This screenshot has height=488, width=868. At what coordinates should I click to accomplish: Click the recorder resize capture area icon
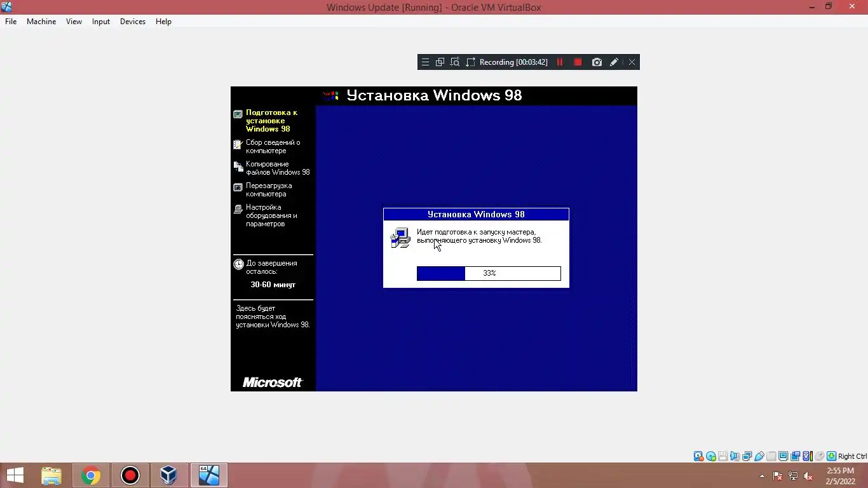coord(470,62)
